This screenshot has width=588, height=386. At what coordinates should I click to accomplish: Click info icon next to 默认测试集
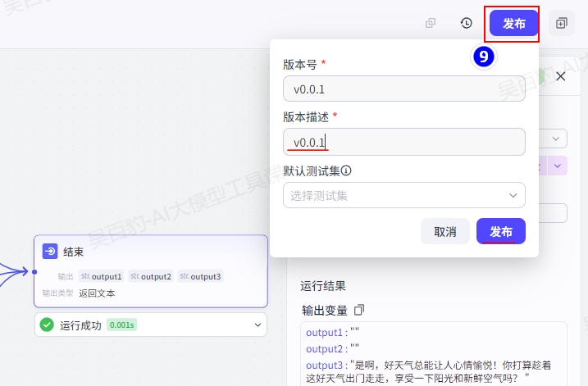click(x=347, y=170)
